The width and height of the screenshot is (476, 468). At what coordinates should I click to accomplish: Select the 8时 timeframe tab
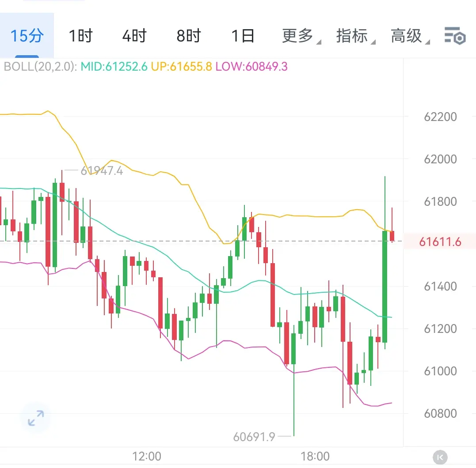tap(189, 36)
